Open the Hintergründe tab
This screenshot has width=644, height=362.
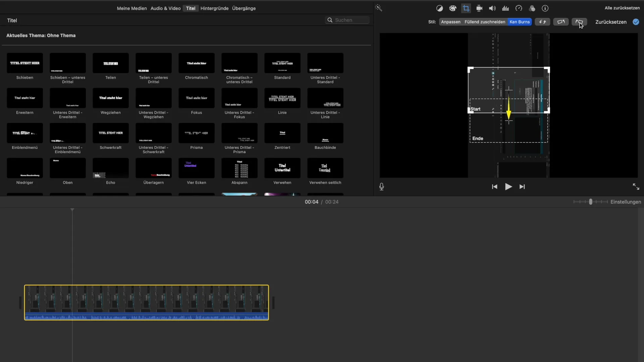(x=214, y=8)
